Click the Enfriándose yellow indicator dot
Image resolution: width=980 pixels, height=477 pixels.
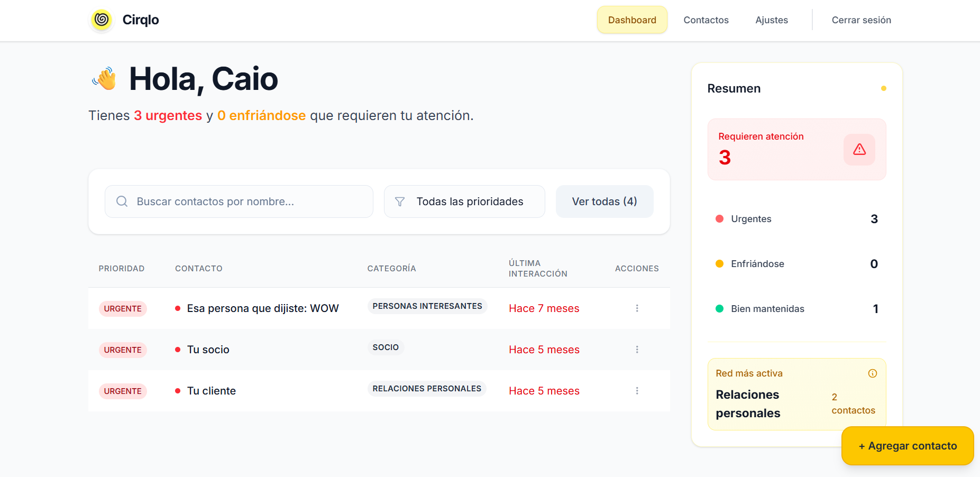click(x=720, y=263)
